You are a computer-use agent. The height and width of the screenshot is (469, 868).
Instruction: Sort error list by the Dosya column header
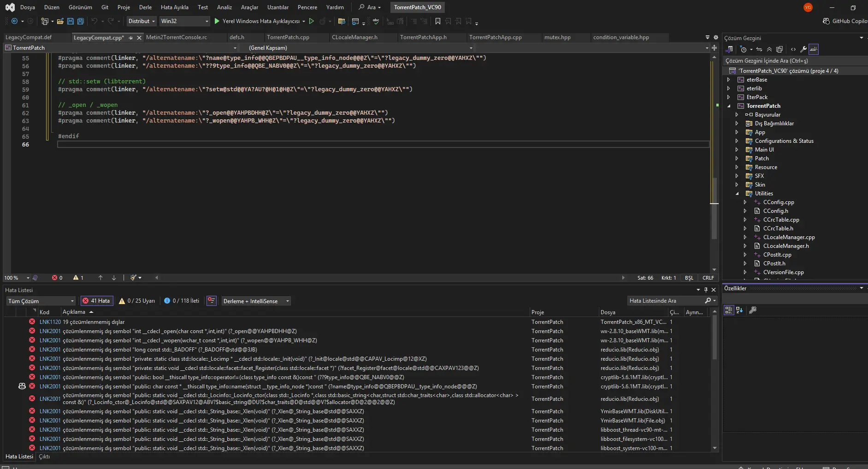[608, 312]
